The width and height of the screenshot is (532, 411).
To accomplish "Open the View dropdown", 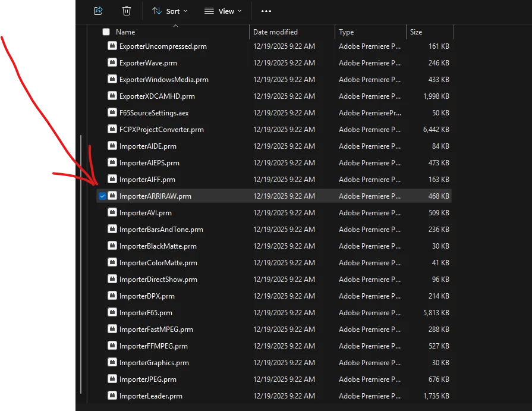I will (x=223, y=11).
